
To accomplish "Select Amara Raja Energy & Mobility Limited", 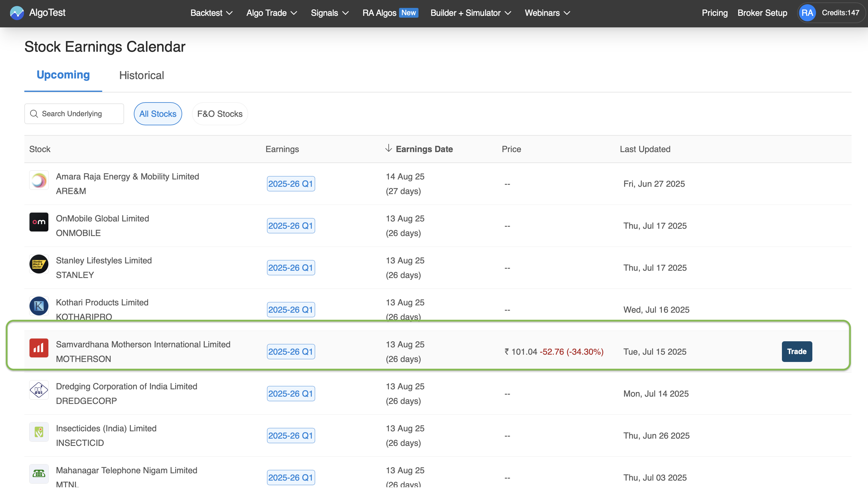I will pyautogui.click(x=127, y=176).
